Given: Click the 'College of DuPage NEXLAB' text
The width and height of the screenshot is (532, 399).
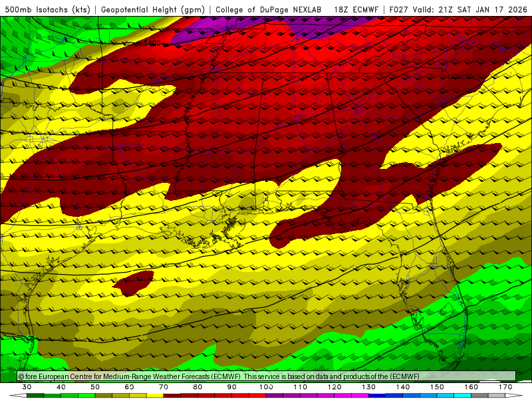Looking at the screenshot, I should coord(269,9).
